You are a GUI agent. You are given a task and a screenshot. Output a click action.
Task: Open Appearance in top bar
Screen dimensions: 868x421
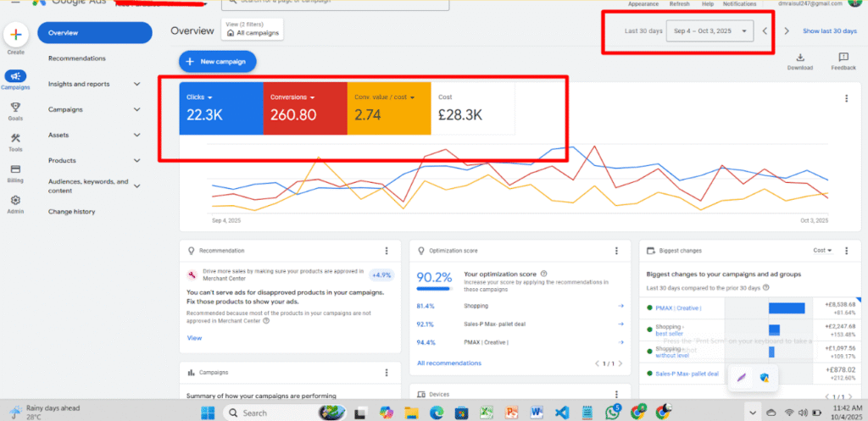(x=643, y=4)
